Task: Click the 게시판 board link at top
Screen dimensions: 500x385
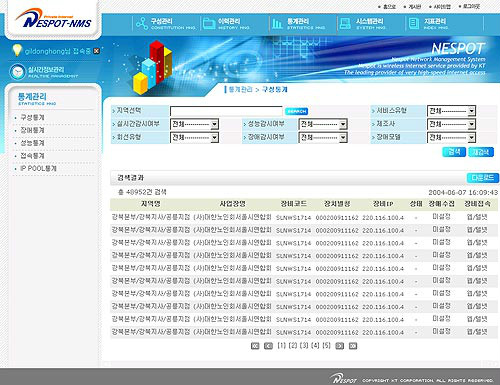Action: tap(414, 6)
